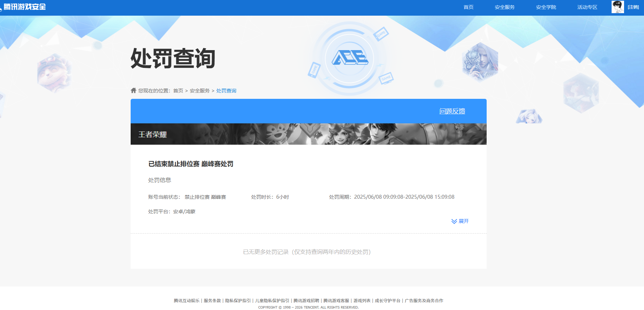Image resolution: width=644 pixels, height=310 pixels.
Task: Click the 处罚平台：安卓/鸿蒙 text
Action: tap(172, 212)
